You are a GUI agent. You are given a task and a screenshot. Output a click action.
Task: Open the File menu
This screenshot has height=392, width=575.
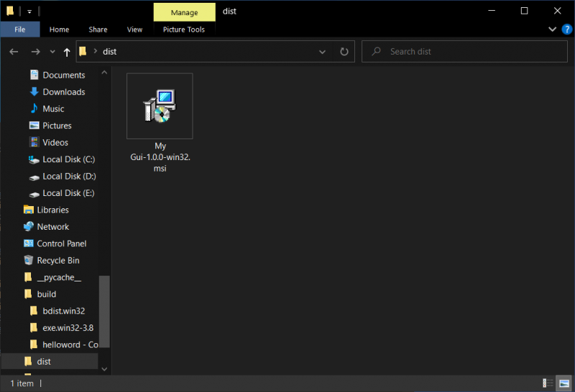pos(20,29)
